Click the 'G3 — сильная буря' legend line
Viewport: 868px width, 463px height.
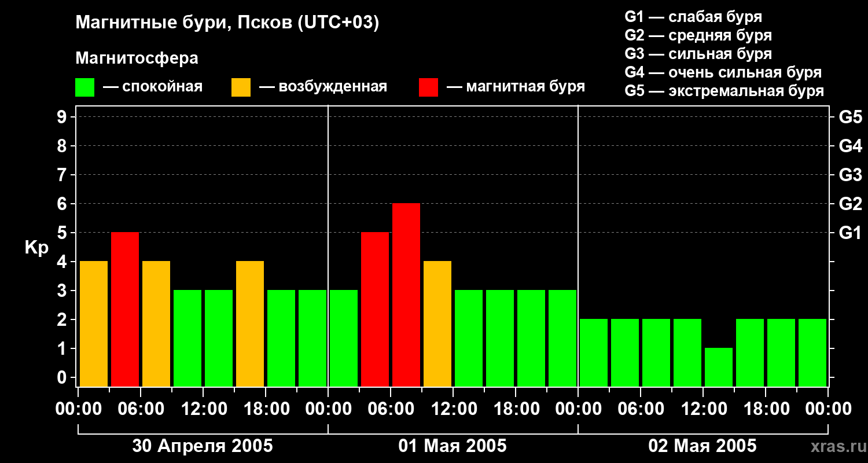698,54
